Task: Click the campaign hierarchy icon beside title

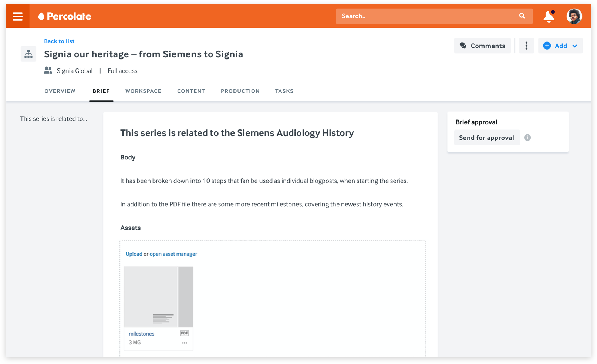Action: (x=28, y=54)
